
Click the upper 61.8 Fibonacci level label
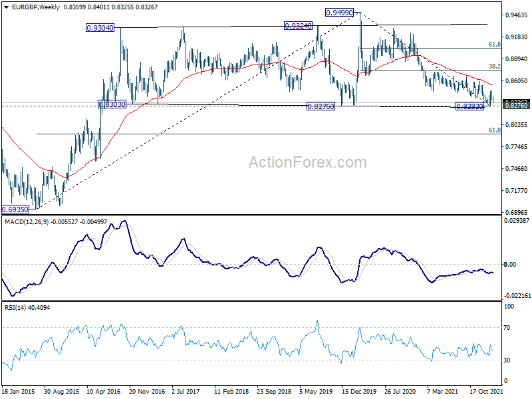pos(494,45)
